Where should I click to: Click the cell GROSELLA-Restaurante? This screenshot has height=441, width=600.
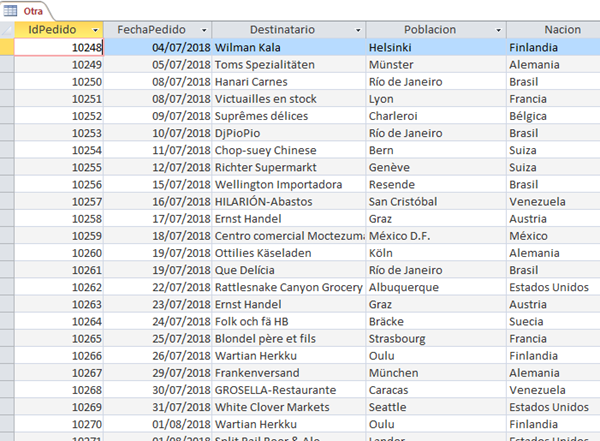point(289,390)
